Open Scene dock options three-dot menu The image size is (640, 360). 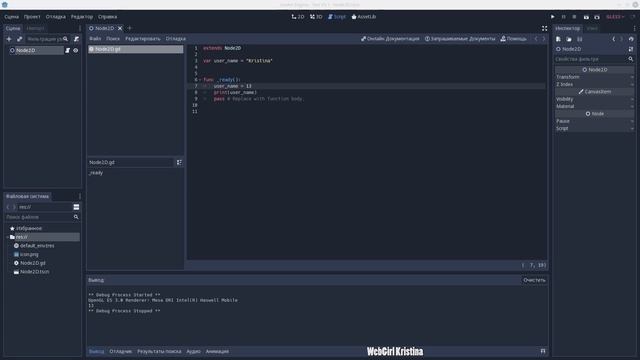(x=80, y=28)
